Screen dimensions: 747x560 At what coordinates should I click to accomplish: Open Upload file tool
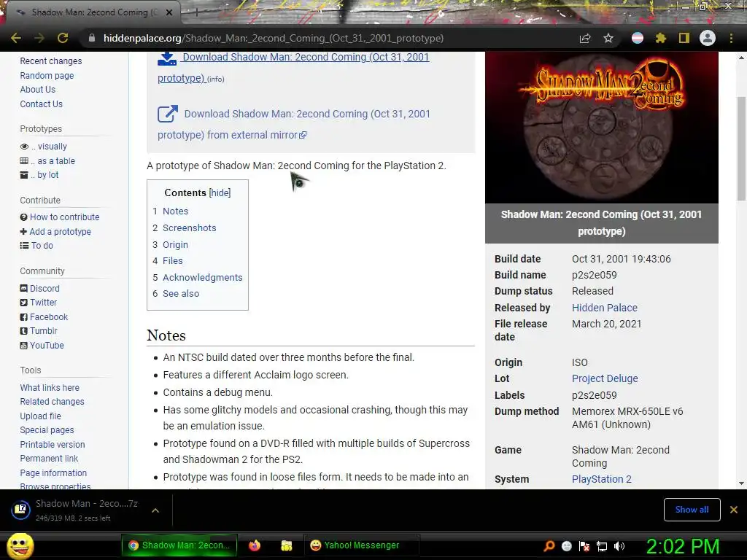coord(41,416)
